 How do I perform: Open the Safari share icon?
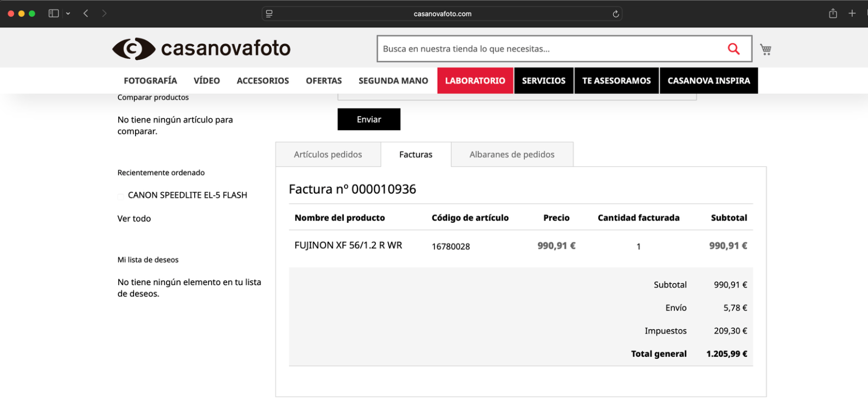tap(833, 14)
